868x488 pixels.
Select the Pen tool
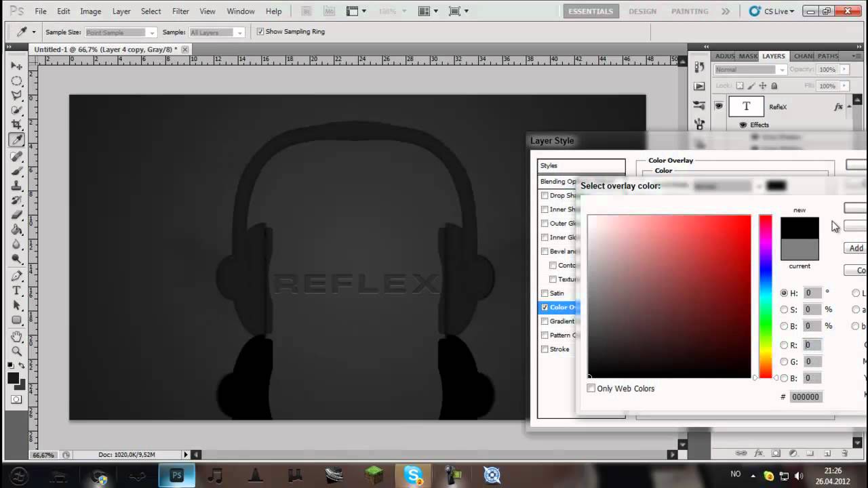pyautogui.click(x=17, y=277)
